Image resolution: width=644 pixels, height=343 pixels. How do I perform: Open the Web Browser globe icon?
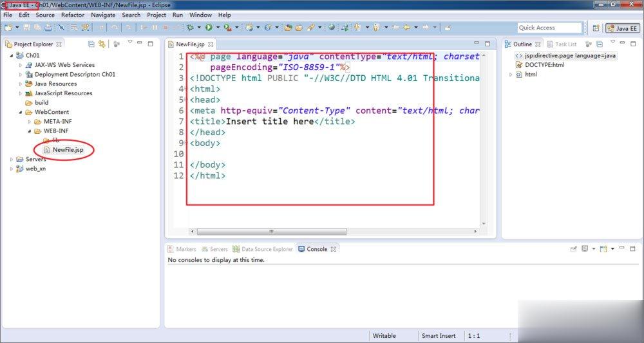click(332, 28)
